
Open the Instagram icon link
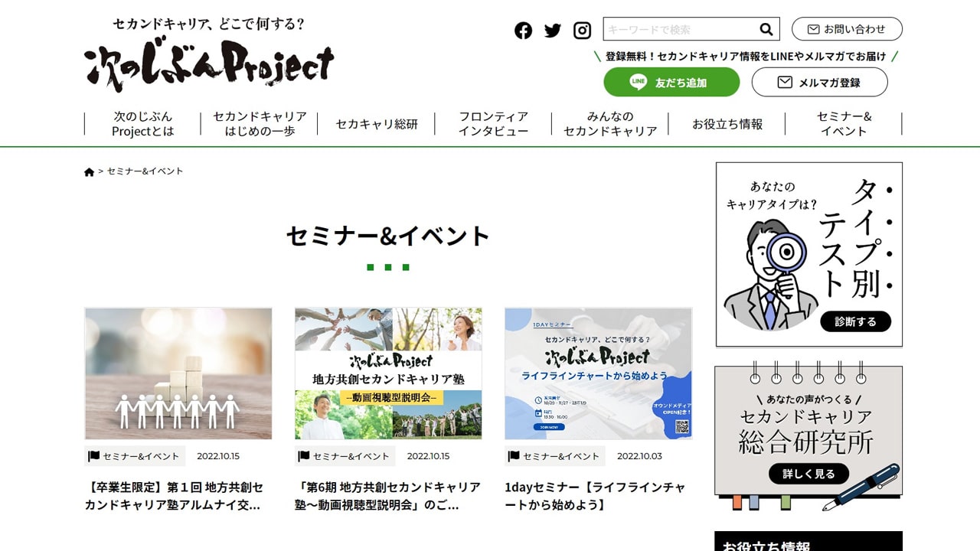(x=583, y=30)
